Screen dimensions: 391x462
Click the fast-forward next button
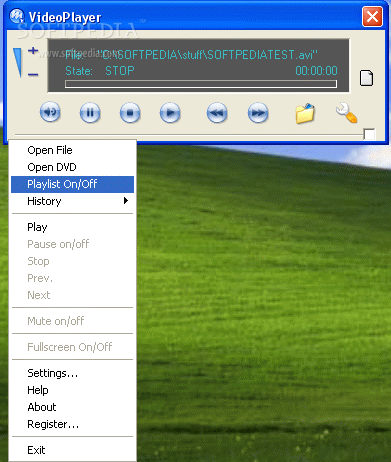258,113
